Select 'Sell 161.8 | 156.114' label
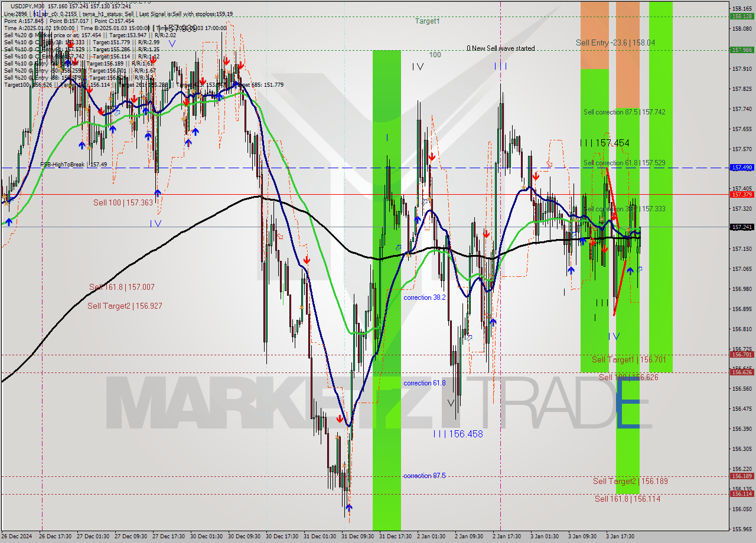Screen dimensions: 756x543 (627, 499)
